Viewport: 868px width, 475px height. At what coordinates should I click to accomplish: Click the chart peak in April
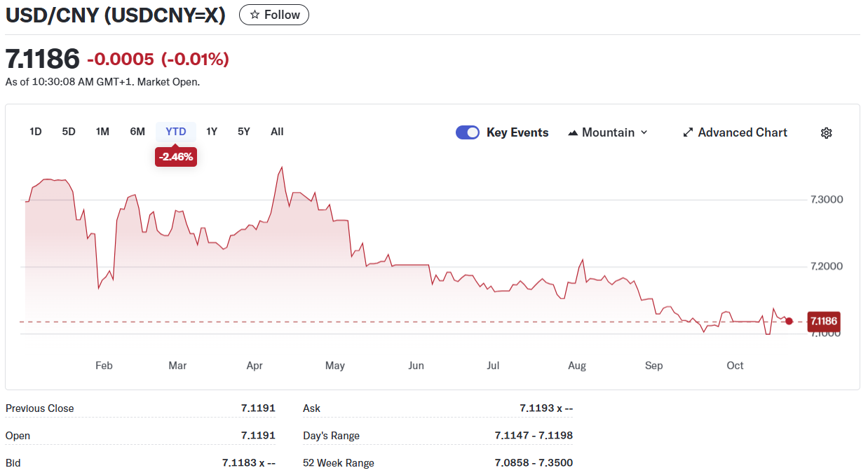pyautogui.click(x=282, y=167)
